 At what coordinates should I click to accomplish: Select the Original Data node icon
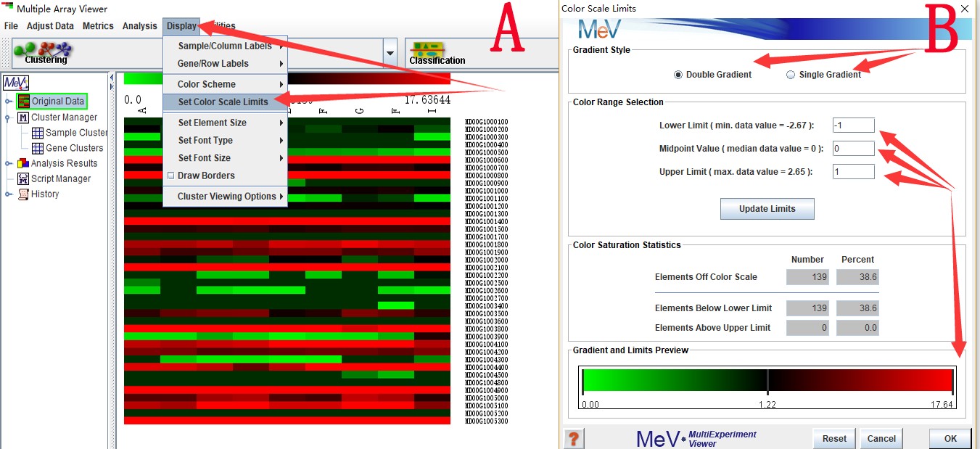coord(24,102)
